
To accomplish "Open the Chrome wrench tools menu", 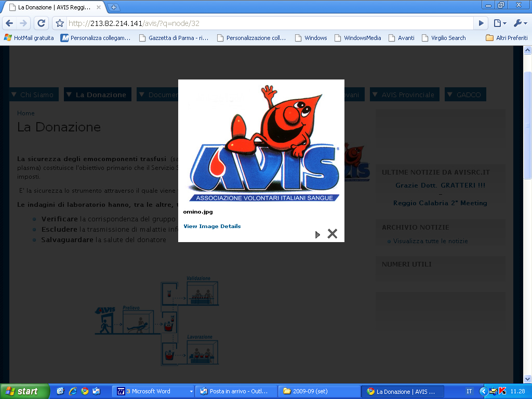I will (520, 23).
